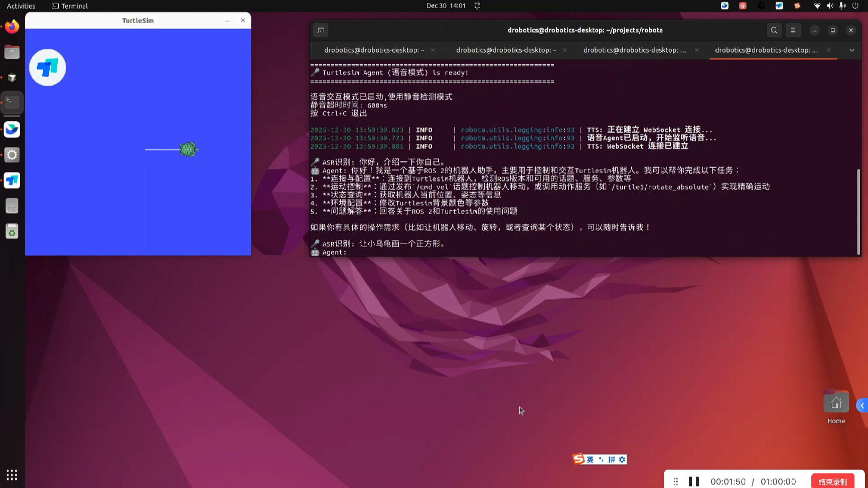
Task: Close the fourth terminal tab
Action: pos(828,50)
